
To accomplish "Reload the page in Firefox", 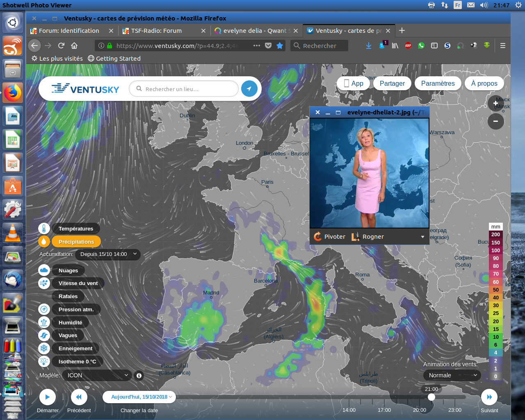I will tap(61, 46).
